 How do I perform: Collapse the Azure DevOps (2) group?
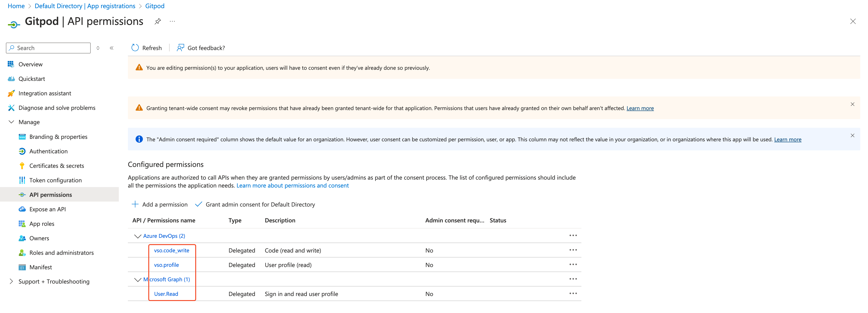pos(137,236)
